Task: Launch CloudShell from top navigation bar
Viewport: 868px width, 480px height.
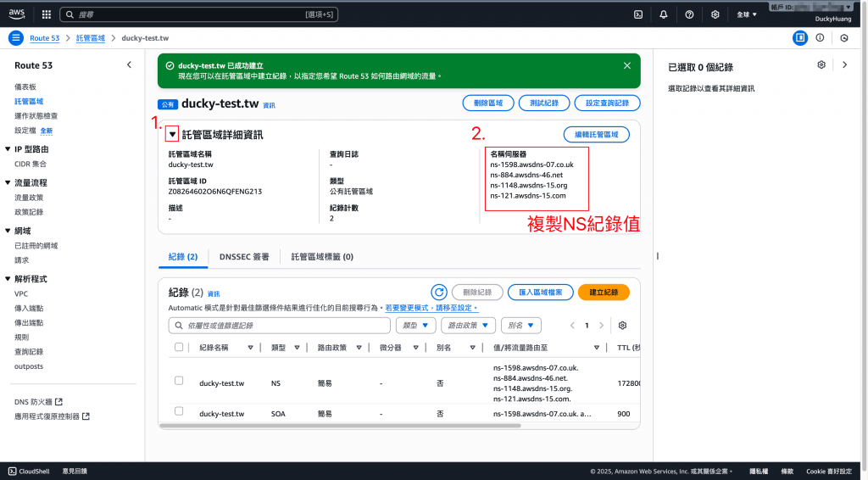Action: click(638, 14)
